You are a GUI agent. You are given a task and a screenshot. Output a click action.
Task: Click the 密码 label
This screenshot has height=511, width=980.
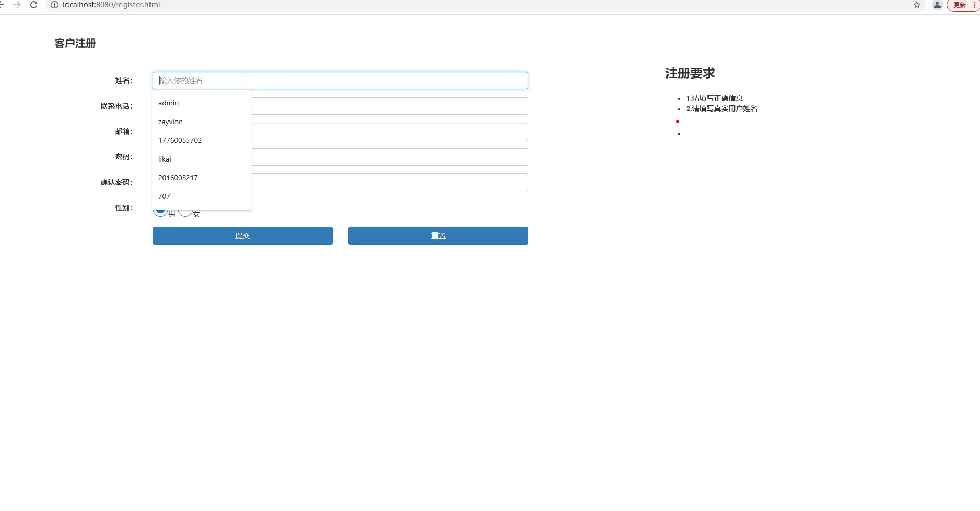point(124,157)
